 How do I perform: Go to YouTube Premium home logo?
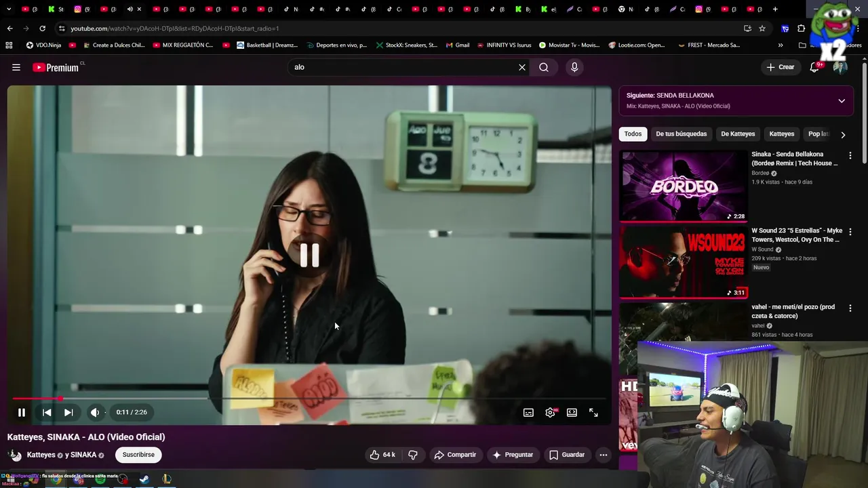tap(56, 67)
